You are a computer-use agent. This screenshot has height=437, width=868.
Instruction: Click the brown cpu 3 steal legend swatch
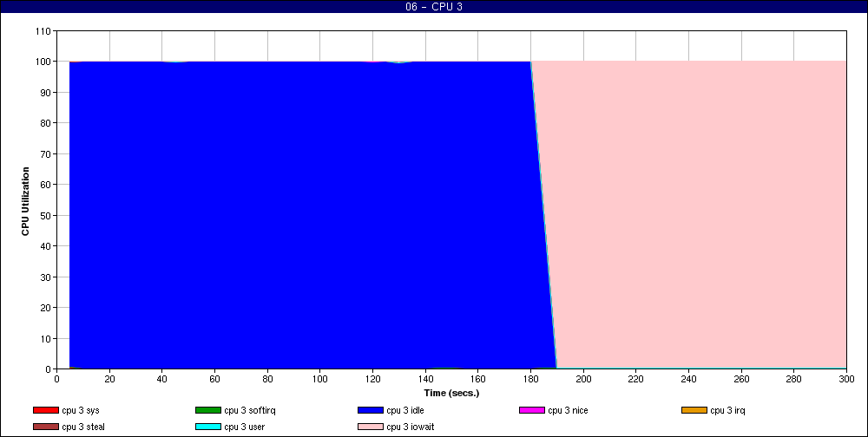pyautogui.click(x=46, y=427)
